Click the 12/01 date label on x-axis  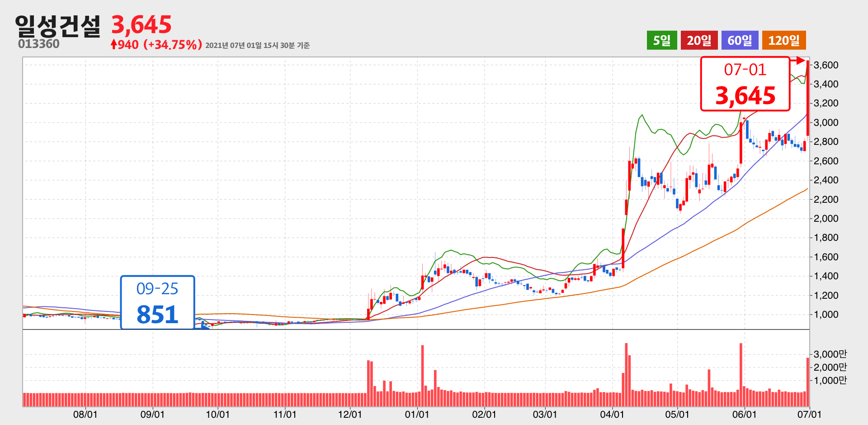(x=350, y=414)
